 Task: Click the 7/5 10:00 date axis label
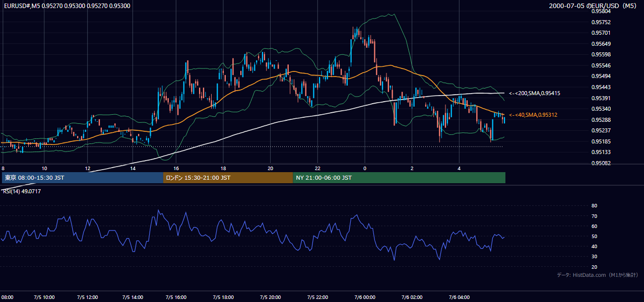(x=44, y=297)
